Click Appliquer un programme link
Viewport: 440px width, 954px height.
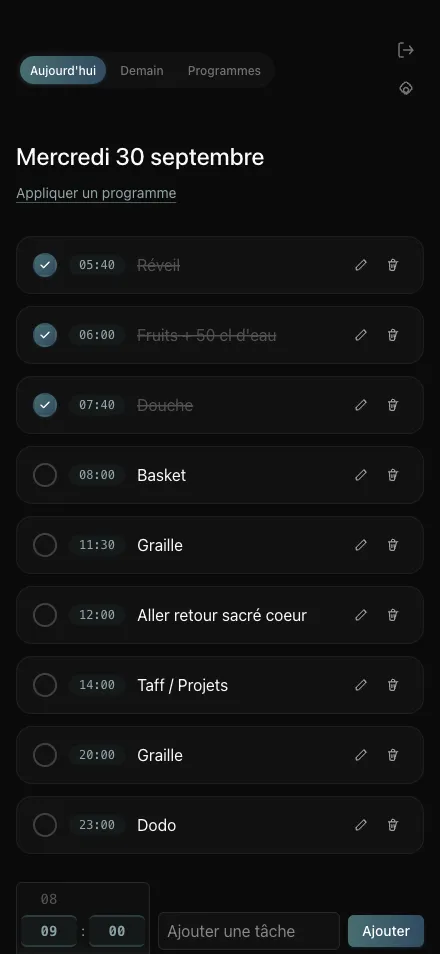(x=96, y=193)
